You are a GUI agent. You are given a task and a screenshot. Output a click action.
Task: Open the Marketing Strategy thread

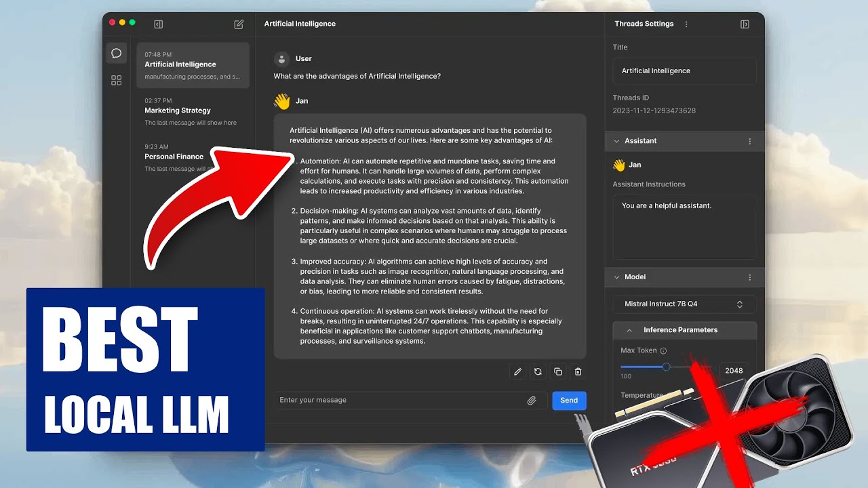coord(193,111)
